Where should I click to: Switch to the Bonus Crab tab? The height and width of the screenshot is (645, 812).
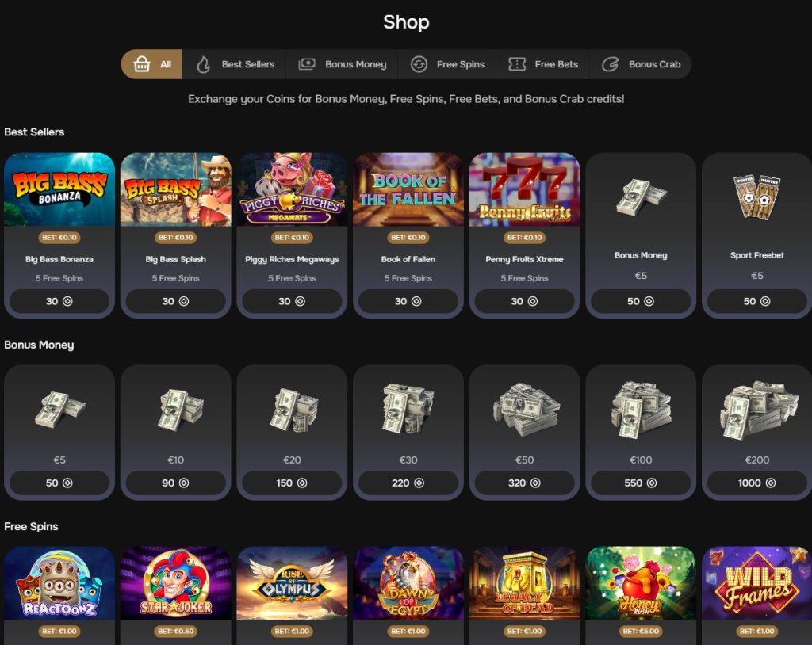[641, 64]
